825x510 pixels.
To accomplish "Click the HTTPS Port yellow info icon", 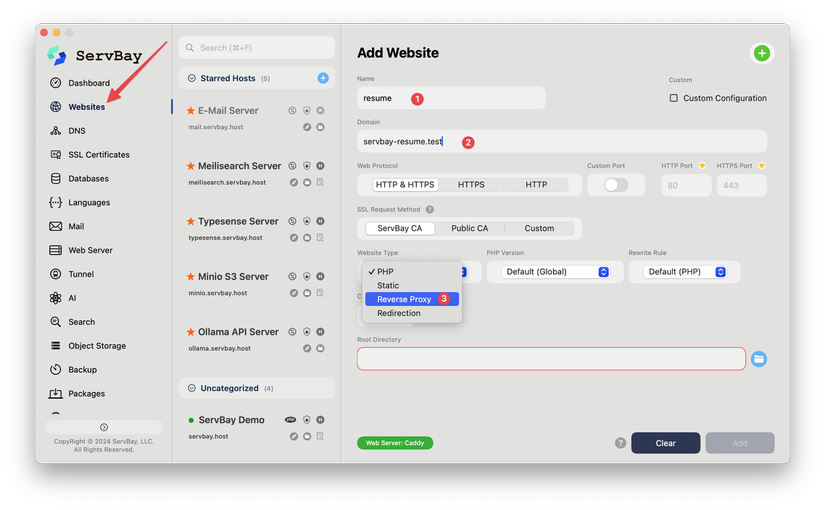I will click(761, 166).
